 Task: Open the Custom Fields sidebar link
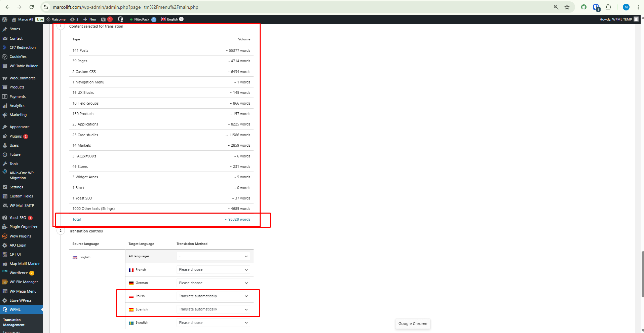pos(21,196)
